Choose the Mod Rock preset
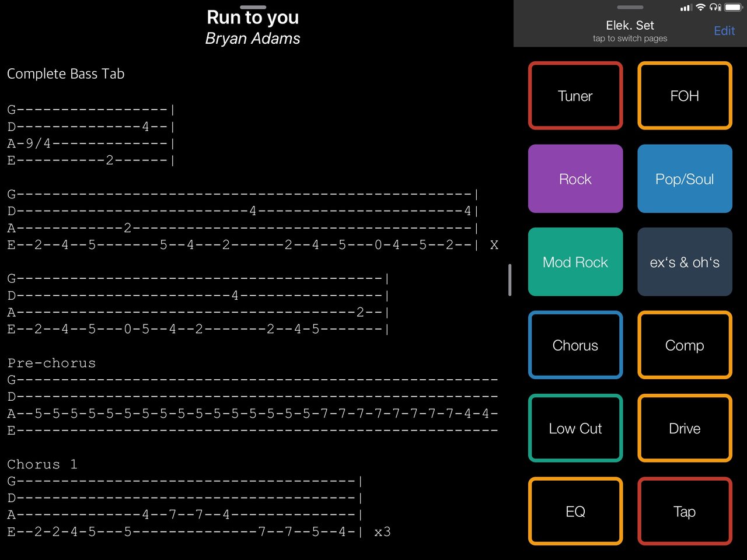Viewport: 747px width, 560px height. pyautogui.click(x=575, y=262)
